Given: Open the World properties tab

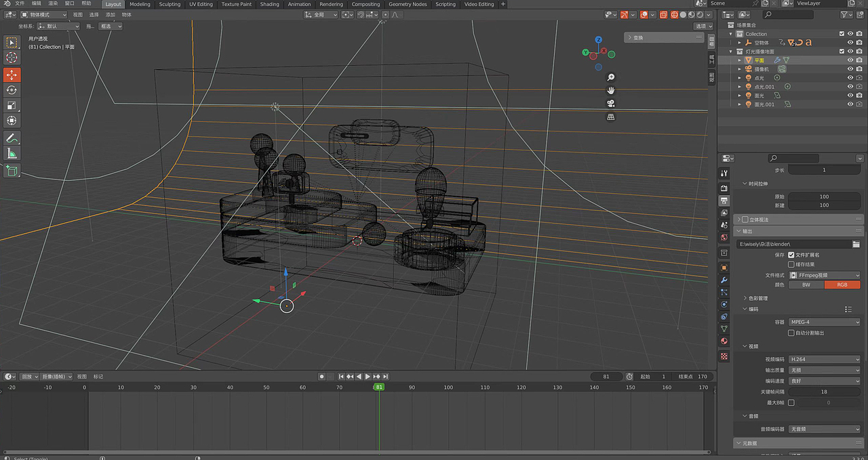Looking at the screenshot, I should 724,237.
